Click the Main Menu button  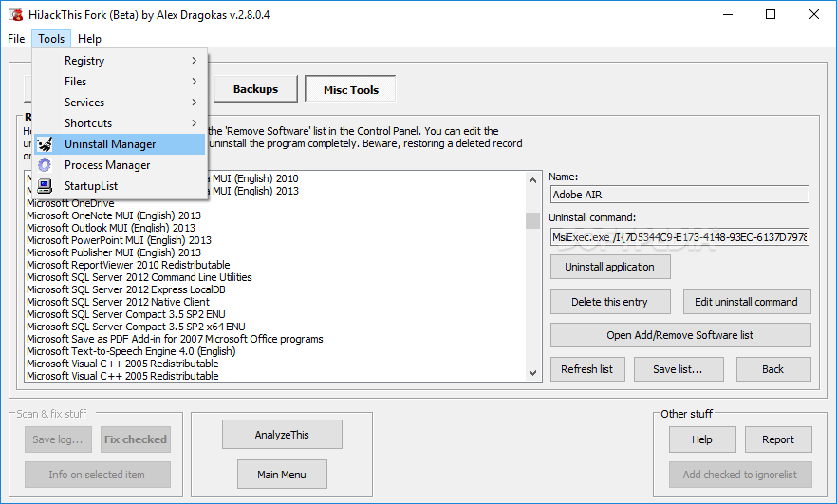tap(282, 475)
